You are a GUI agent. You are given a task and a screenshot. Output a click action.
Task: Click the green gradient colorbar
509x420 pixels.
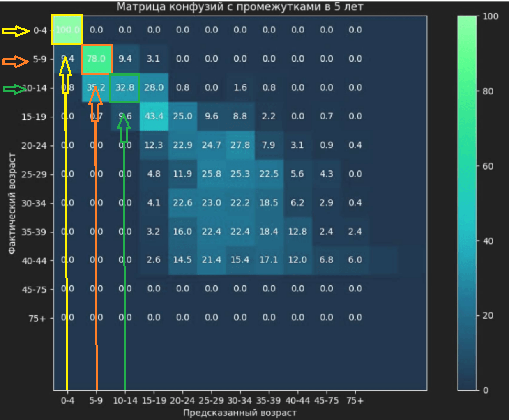(467, 203)
